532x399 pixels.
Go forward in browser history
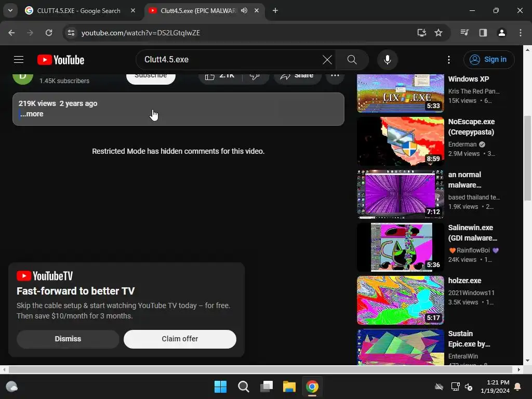(x=30, y=33)
